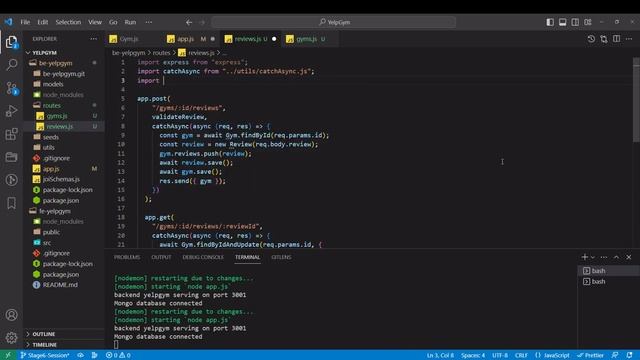The image size is (640, 360).
Task: Open the File menu
Action: [x=25, y=22]
